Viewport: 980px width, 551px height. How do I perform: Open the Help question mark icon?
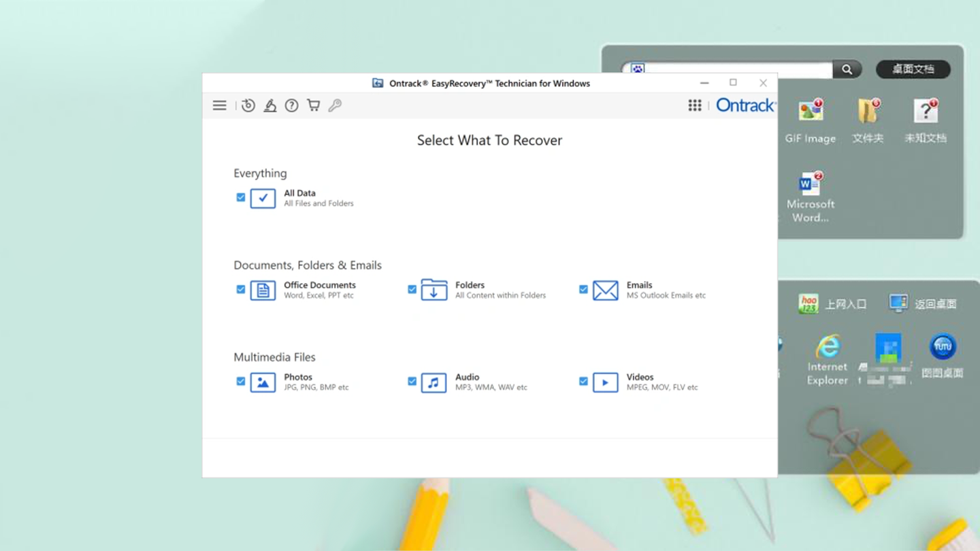pos(291,105)
